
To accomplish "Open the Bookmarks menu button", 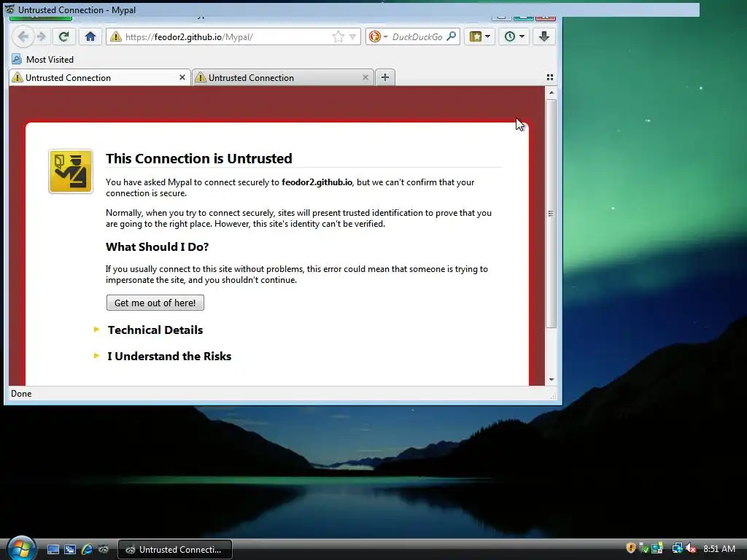I will click(x=480, y=36).
